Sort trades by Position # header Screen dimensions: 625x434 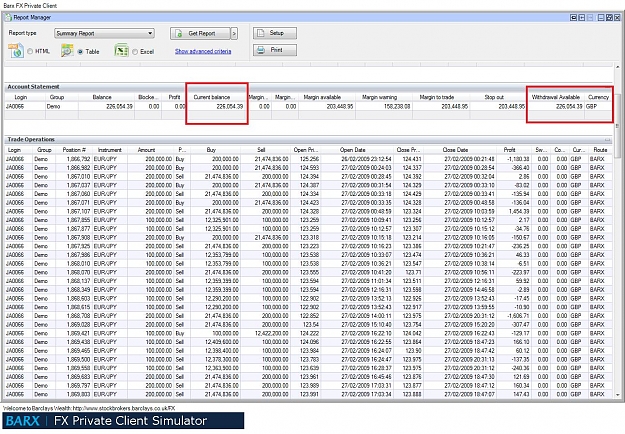[x=74, y=150]
